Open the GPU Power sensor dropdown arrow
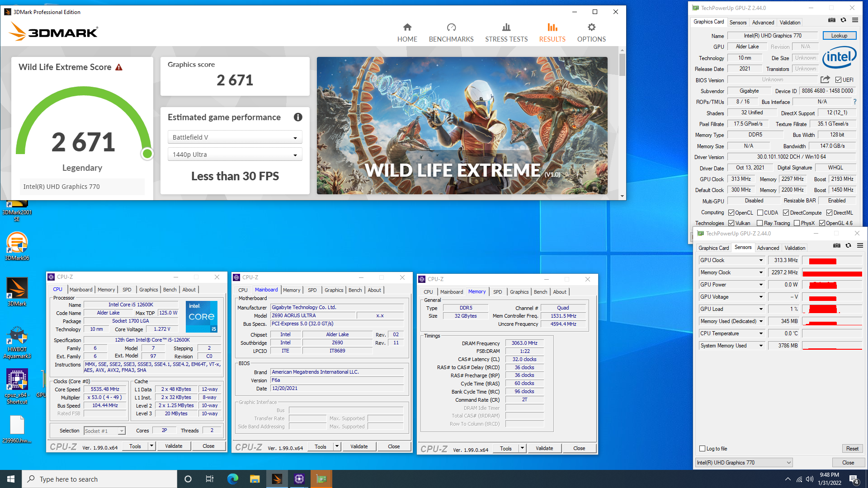 pos(761,285)
